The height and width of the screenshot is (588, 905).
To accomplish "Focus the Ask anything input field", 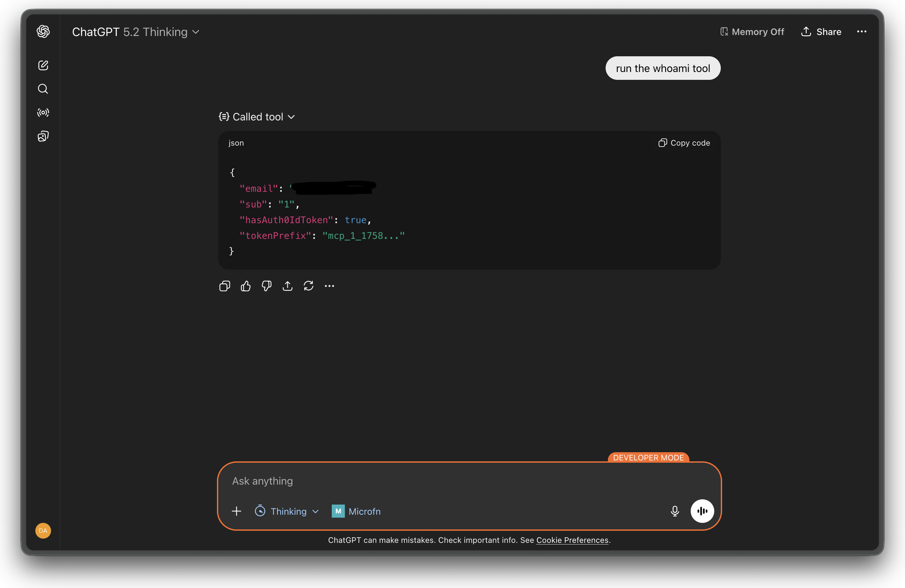I will (x=469, y=481).
